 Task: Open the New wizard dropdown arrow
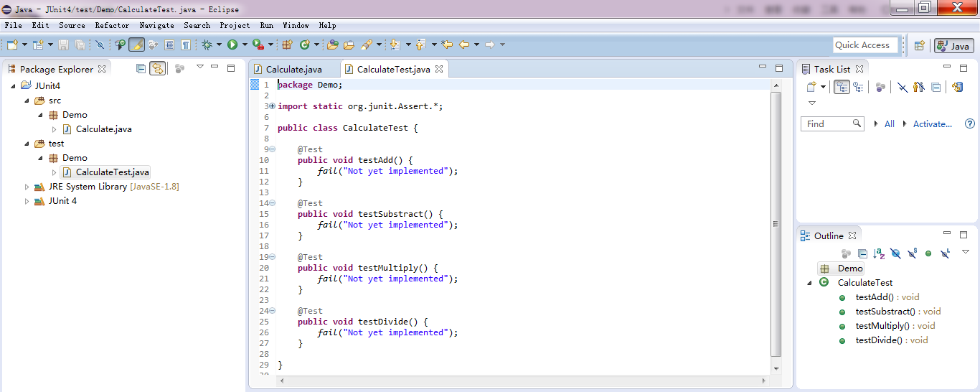(x=24, y=45)
